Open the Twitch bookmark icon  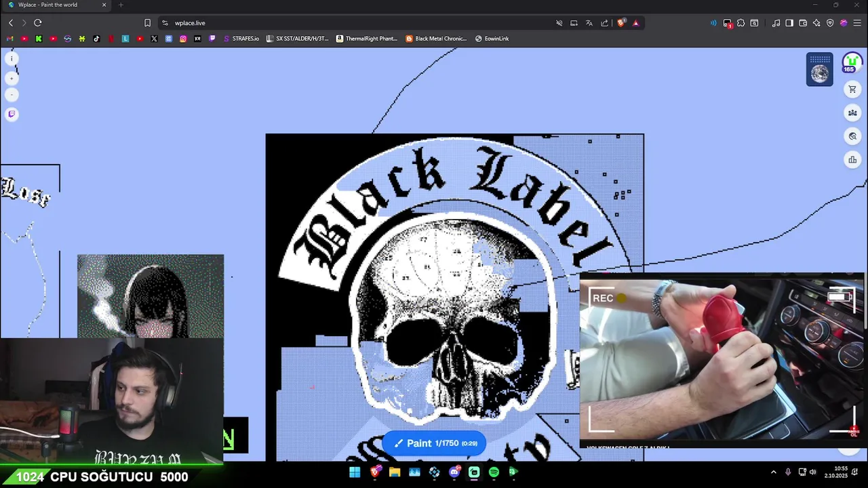coord(212,39)
